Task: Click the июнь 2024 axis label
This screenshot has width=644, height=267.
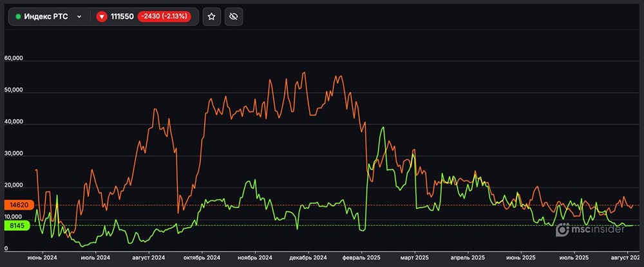Action: click(x=42, y=257)
